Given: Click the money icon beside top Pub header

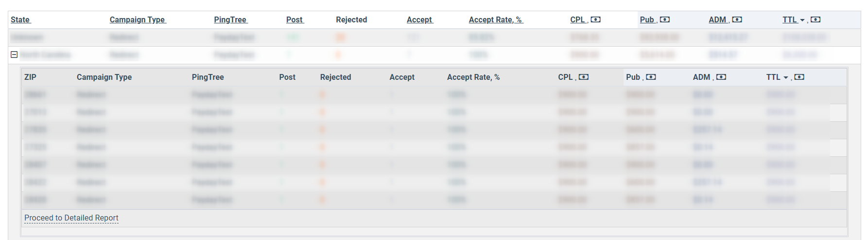Looking at the screenshot, I should (x=664, y=19).
